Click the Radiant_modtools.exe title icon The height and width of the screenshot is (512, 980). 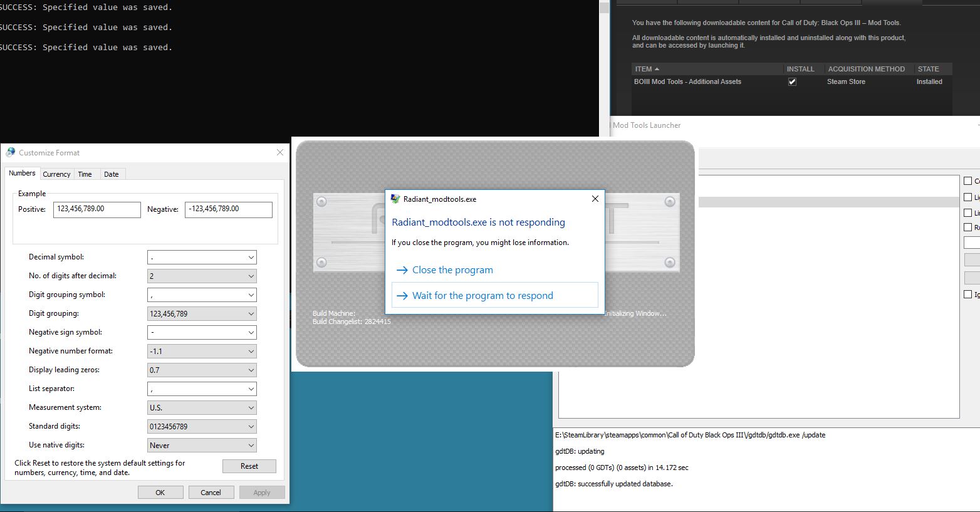point(395,199)
